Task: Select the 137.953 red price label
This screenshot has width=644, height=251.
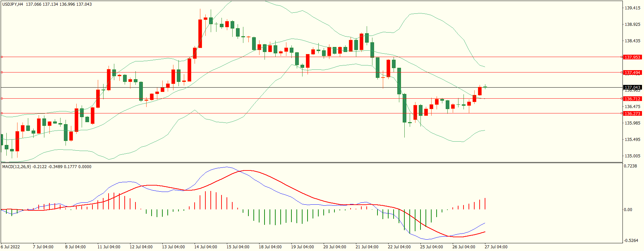Action: click(632, 57)
